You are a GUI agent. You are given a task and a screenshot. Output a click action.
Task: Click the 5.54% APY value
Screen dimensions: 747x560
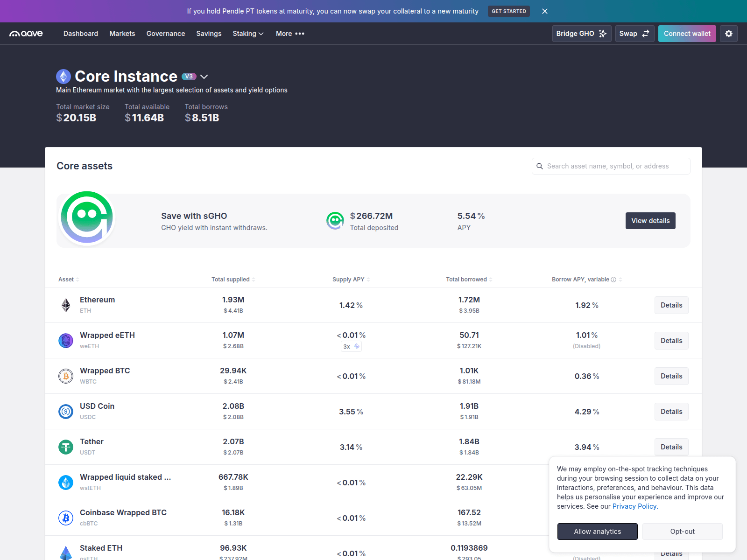coord(471,216)
